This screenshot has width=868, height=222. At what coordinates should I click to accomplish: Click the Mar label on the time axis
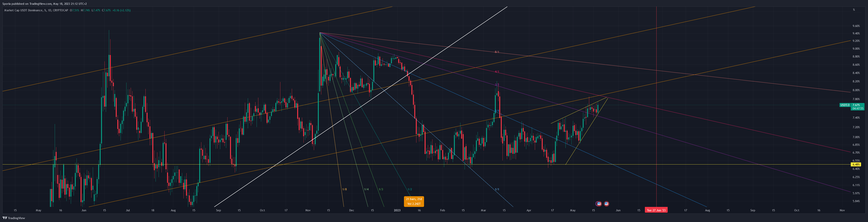(x=484, y=210)
